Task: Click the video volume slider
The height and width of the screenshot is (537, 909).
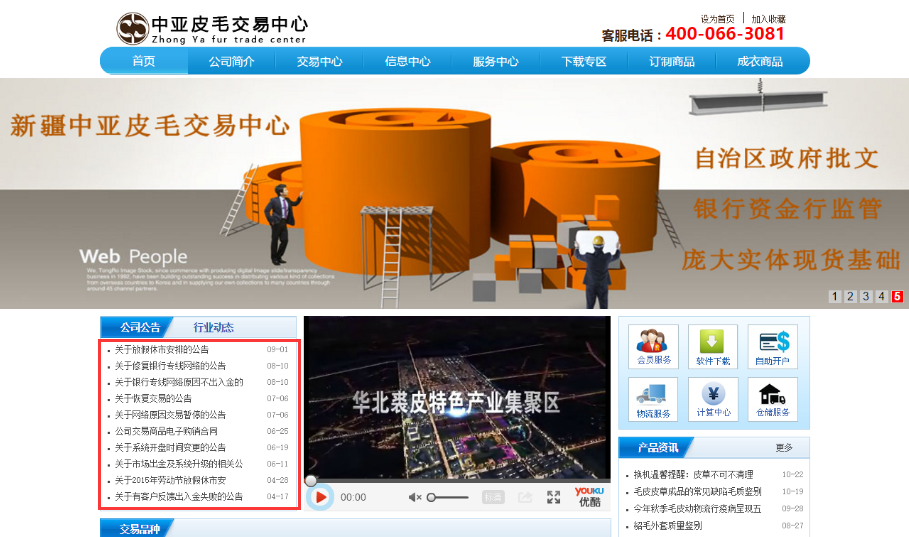Action: point(450,497)
